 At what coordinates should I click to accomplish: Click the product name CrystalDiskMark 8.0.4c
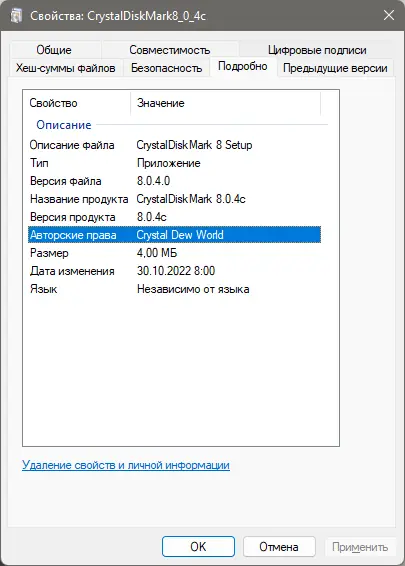191,199
